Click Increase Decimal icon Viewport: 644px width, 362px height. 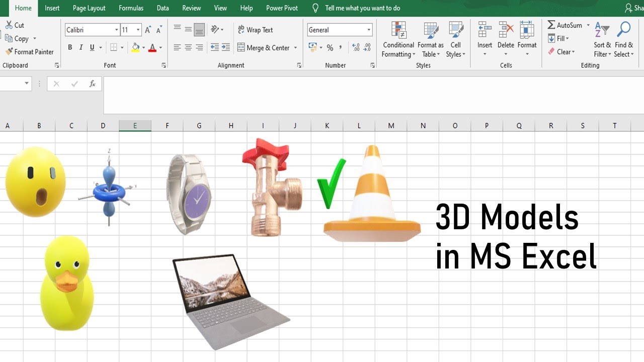point(356,48)
